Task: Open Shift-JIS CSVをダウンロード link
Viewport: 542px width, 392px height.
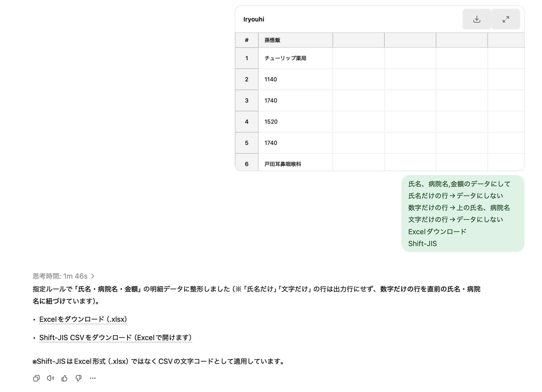Action: (x=115, y=338)
